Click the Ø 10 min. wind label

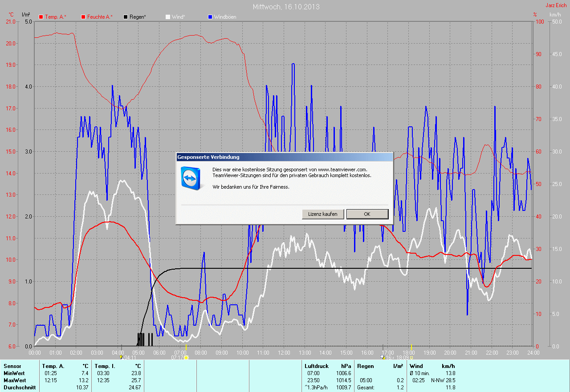(x=419, y=373)
